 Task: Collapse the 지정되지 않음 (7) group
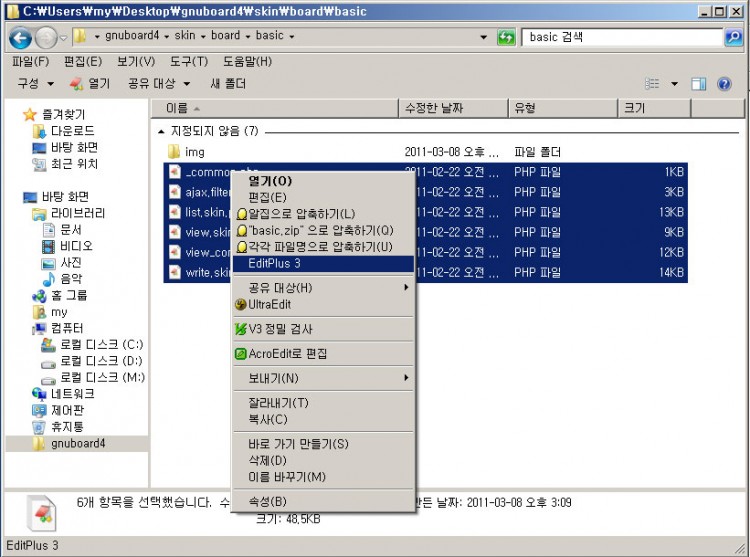[x=161, y=131]
